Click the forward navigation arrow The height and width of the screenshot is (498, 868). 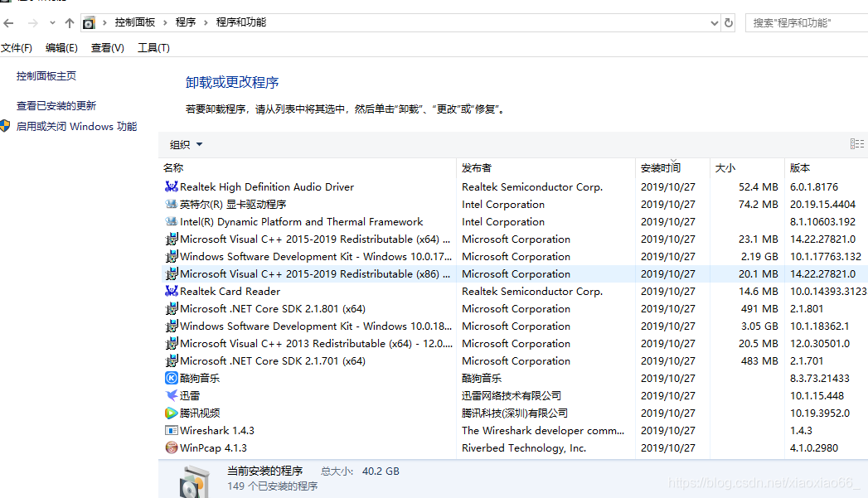(32, 22)
